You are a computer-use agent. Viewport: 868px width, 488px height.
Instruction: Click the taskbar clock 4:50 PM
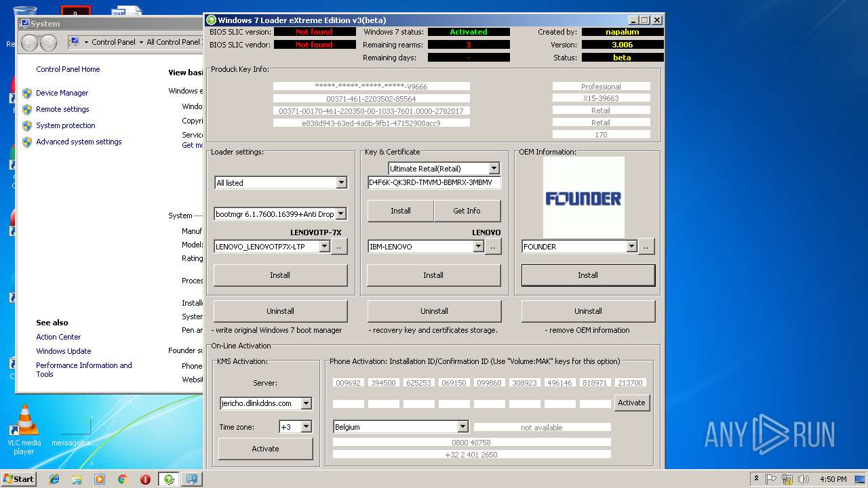pos(833,479)
